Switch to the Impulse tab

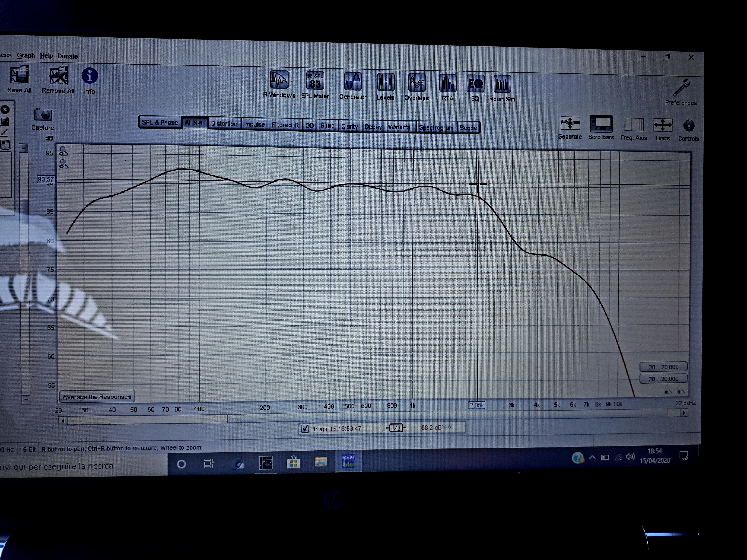(254, 124)
